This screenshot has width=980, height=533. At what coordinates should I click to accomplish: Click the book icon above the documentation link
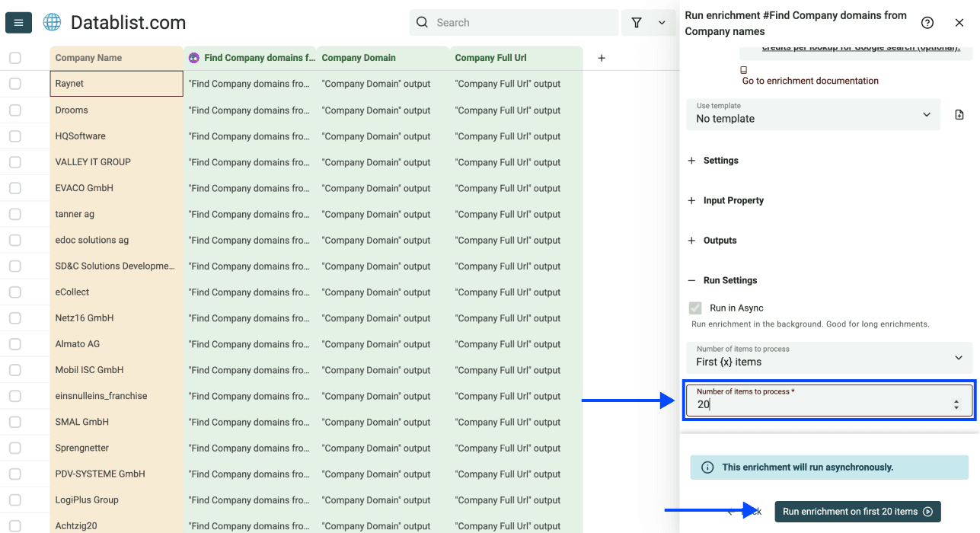[742, 69]
